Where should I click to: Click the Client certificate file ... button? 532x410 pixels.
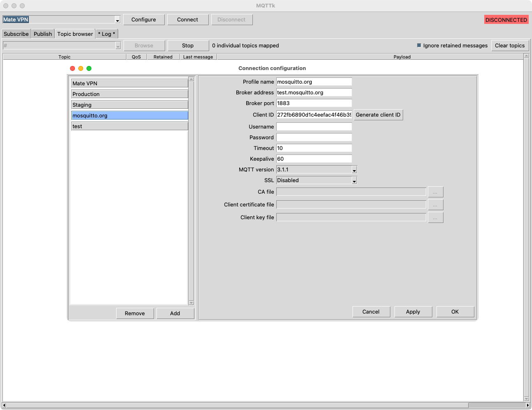tap(436, 204)
